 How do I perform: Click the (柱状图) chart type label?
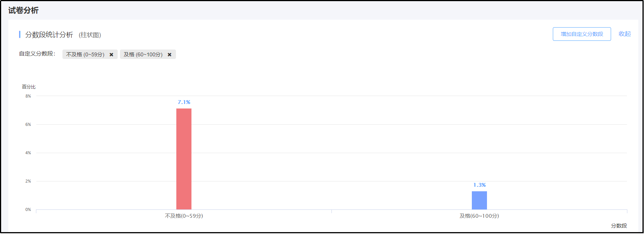tap(90, 35)
